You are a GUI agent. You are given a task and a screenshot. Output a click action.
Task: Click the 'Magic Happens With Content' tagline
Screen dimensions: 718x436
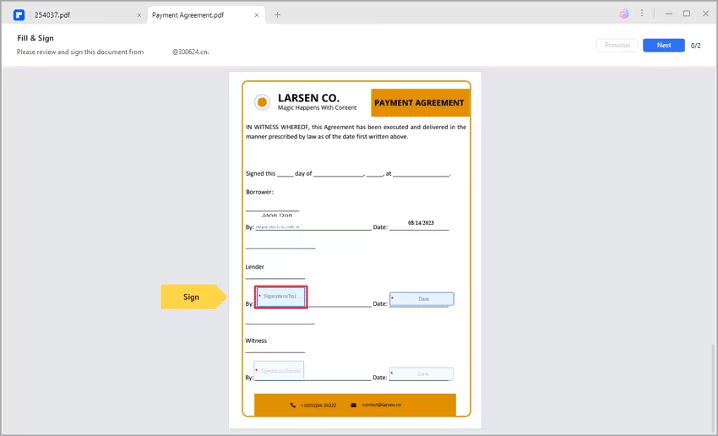tap(317, 108)
